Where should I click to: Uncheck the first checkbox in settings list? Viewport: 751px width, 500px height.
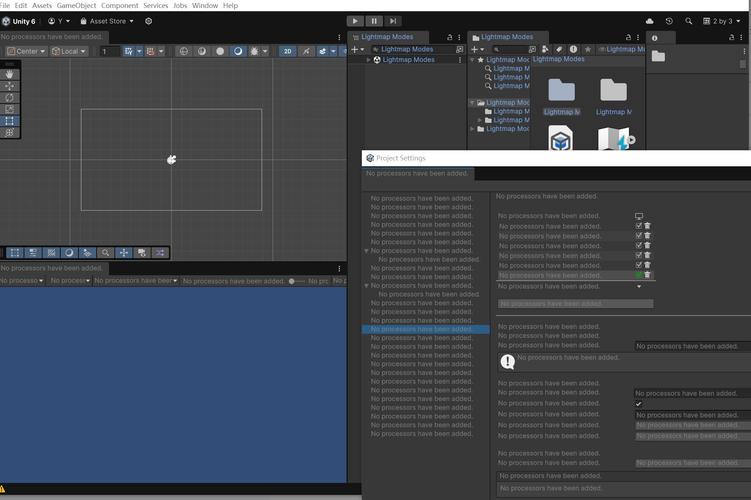638,226
